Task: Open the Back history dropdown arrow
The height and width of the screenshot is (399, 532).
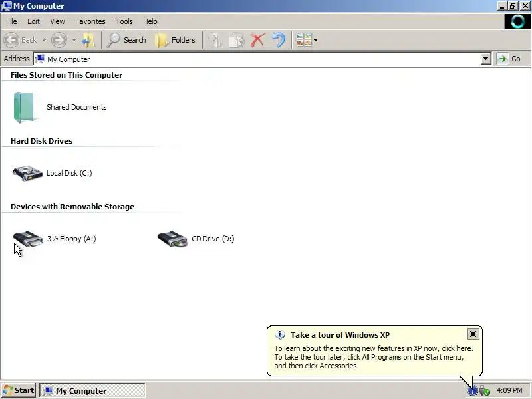Action: click(x=44, y=40)
